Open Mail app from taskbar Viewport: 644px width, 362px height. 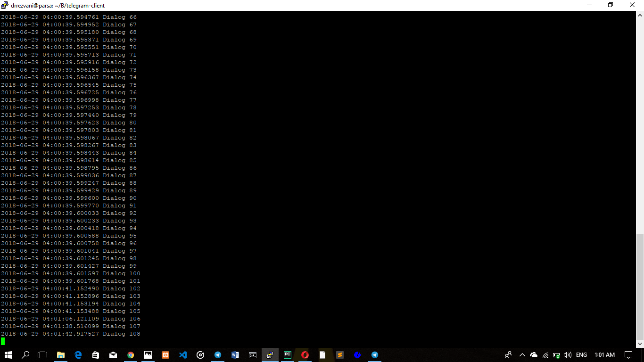113,354
